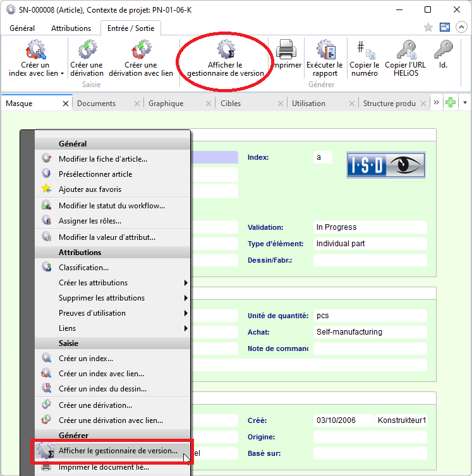Open the tab list dropdown arrow

[464, 103]
